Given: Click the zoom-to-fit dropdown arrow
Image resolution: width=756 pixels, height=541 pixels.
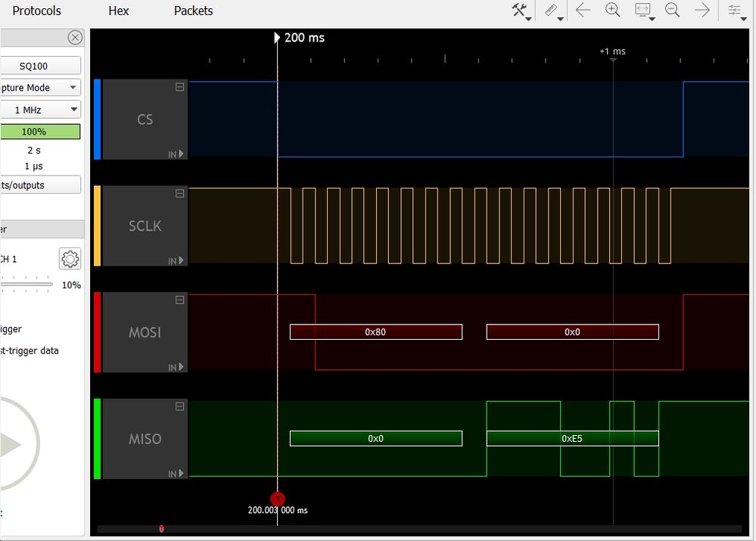Looking at the screenshot, I should 652,19.
